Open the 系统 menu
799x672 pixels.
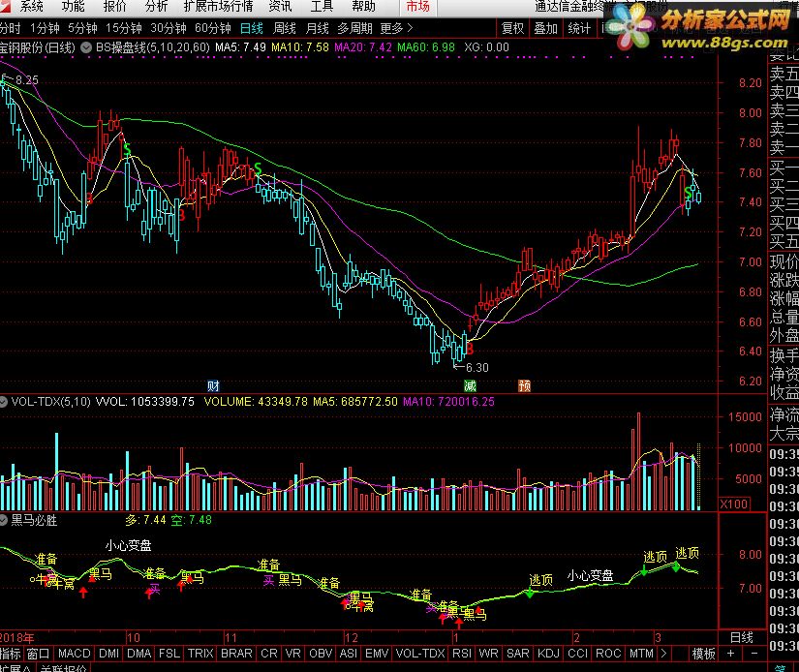click(31, 7)
